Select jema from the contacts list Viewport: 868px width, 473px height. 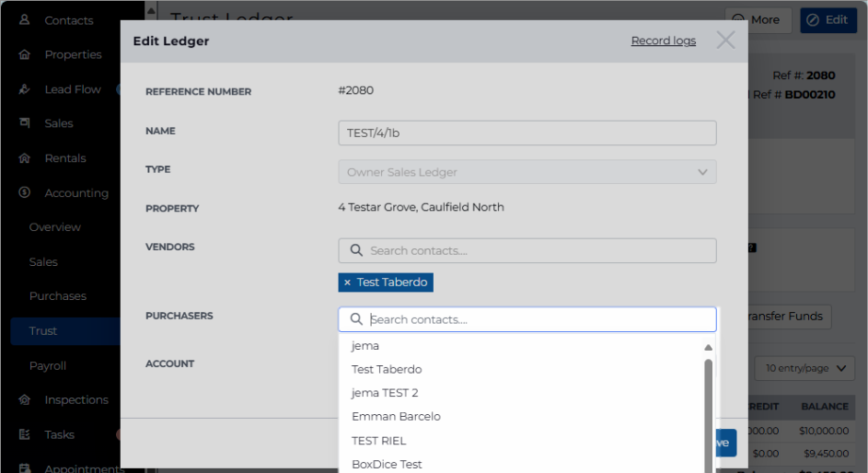tap(365, 346)
